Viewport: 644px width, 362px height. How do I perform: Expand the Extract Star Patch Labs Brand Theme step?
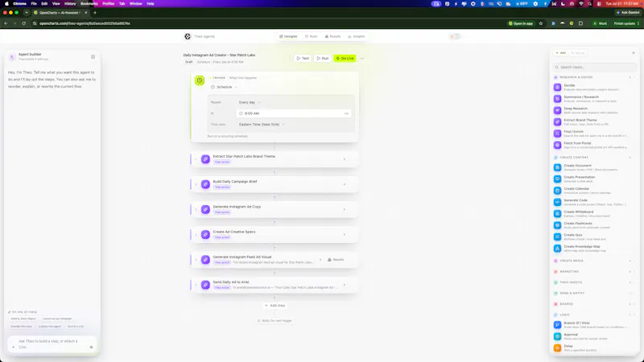[x=345, y=159]
